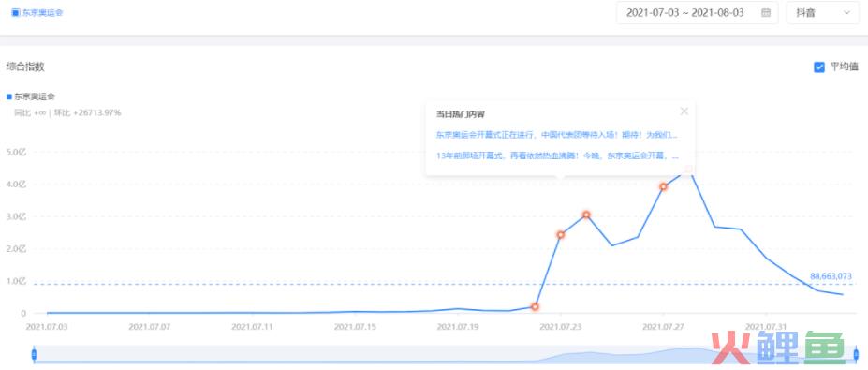Toggle 东京奥运会 legend series visibility

click(31, 96)
